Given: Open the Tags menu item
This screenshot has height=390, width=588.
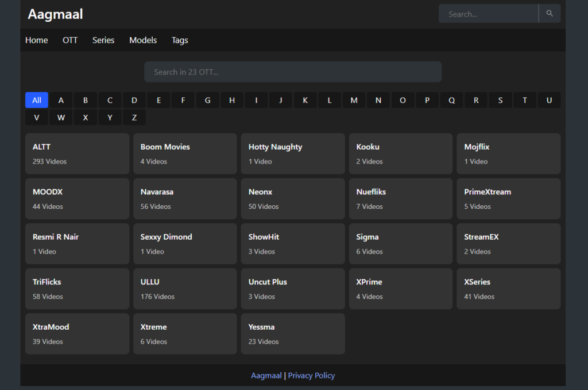Looking at the screenshot, I should click(x=180, y=40).
